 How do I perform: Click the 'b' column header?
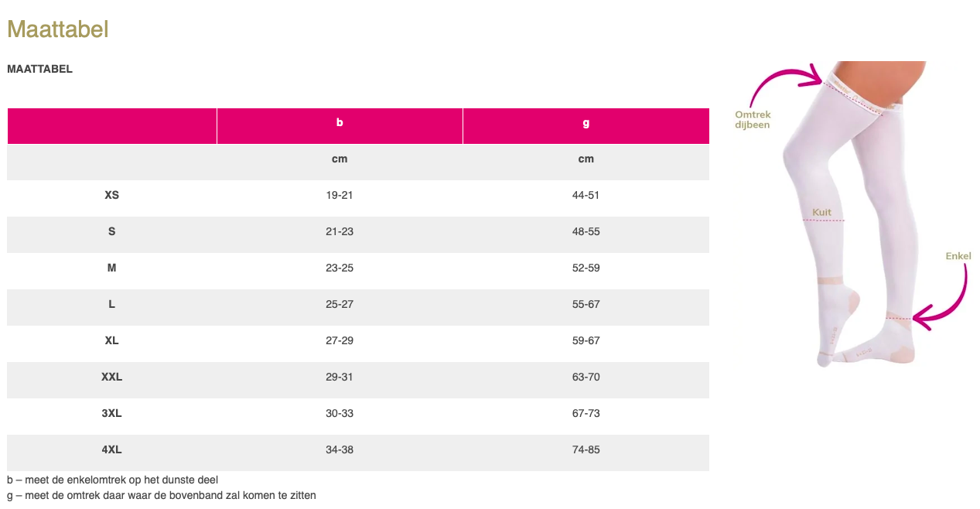pos(340,123)
